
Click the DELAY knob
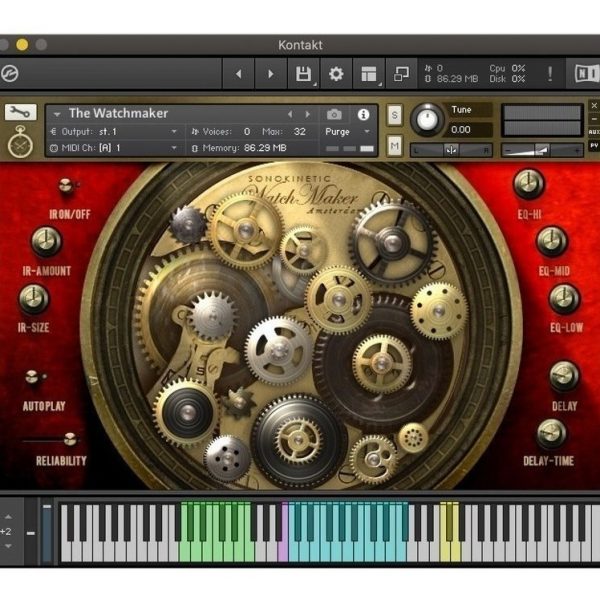pos(564,375)
